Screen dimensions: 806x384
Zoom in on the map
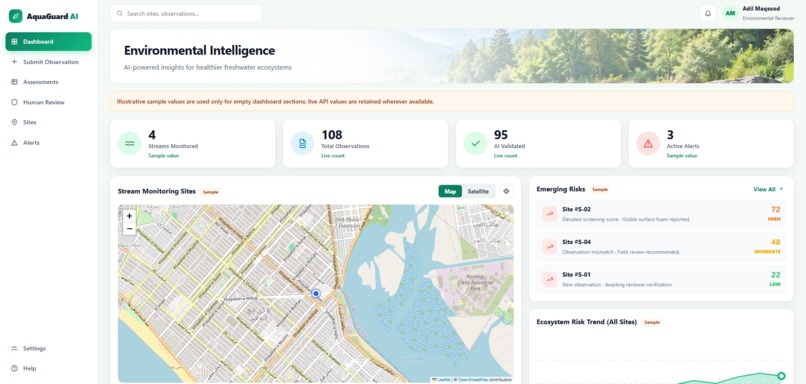pos(130,216)
